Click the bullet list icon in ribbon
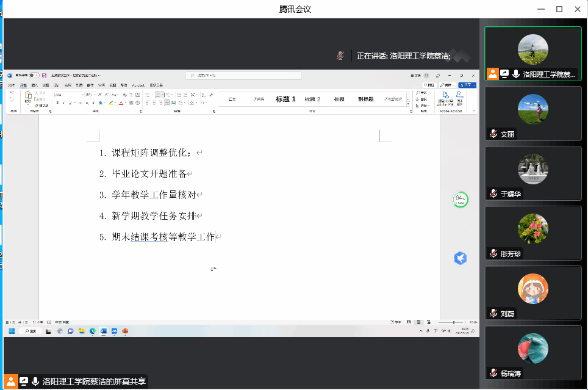 (x=148, y=95)
